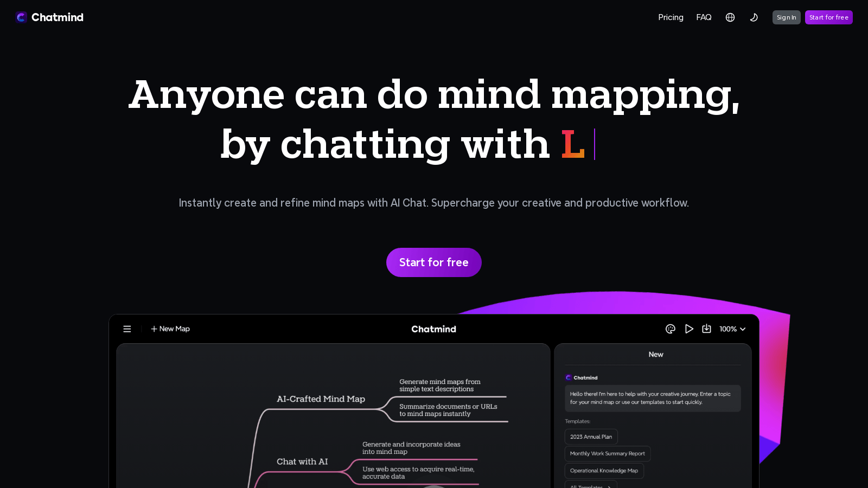Click New Map in preview toolbar
This screenshot has height=488, width=868.
click(170, 329)
